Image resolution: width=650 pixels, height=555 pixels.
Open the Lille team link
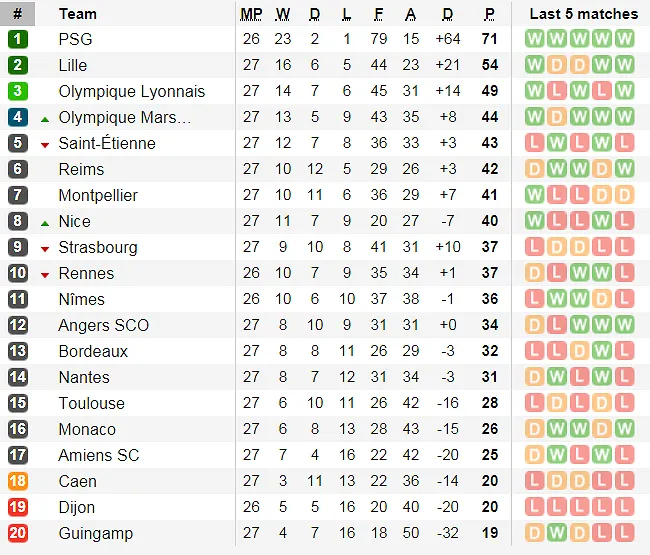(x=73, y=65)
